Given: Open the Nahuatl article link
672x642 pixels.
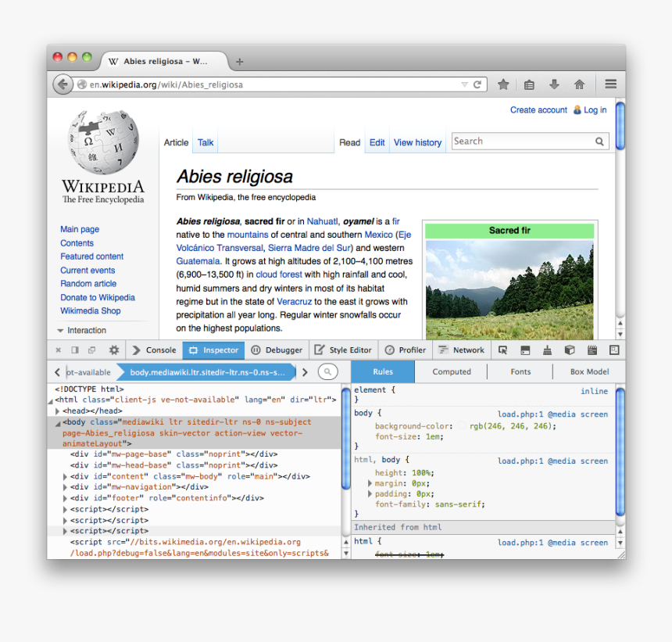Looking at the screenshot, I should (322, 221).
